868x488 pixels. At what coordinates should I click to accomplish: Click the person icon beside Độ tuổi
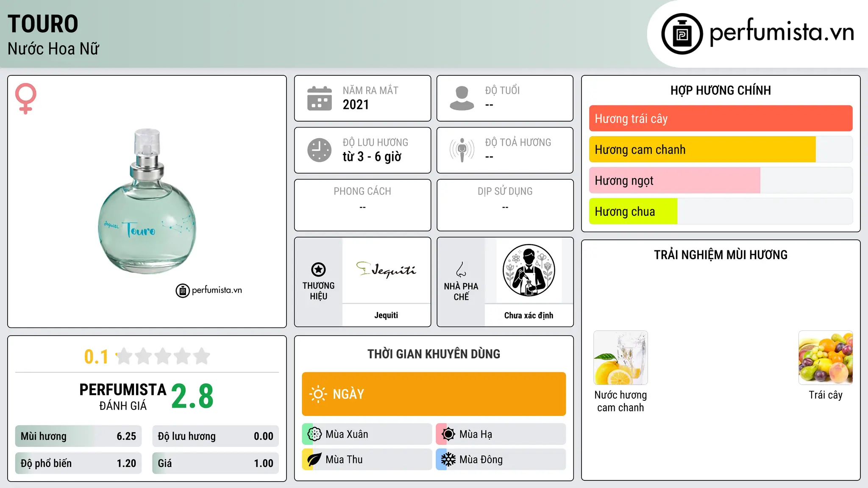(462, 98)
